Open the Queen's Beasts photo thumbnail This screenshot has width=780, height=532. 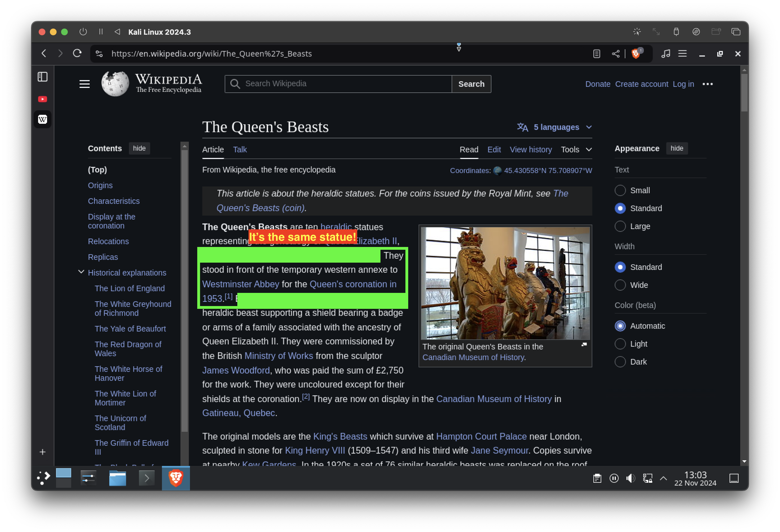coord(505,283)
